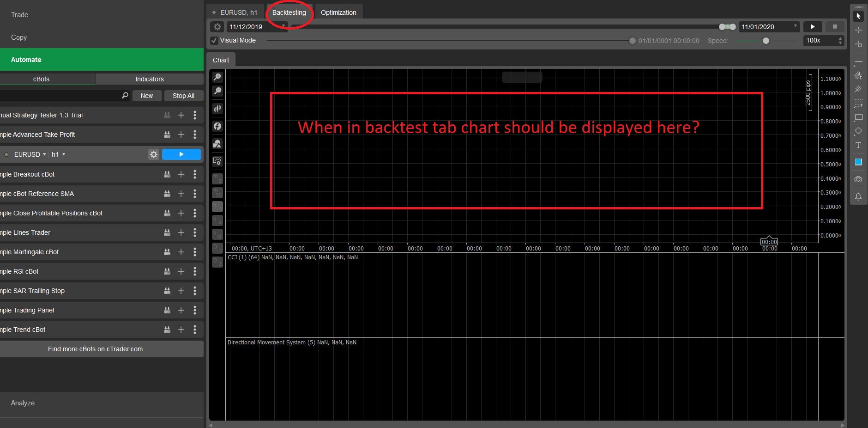Select D1 timeframe button

217,248
